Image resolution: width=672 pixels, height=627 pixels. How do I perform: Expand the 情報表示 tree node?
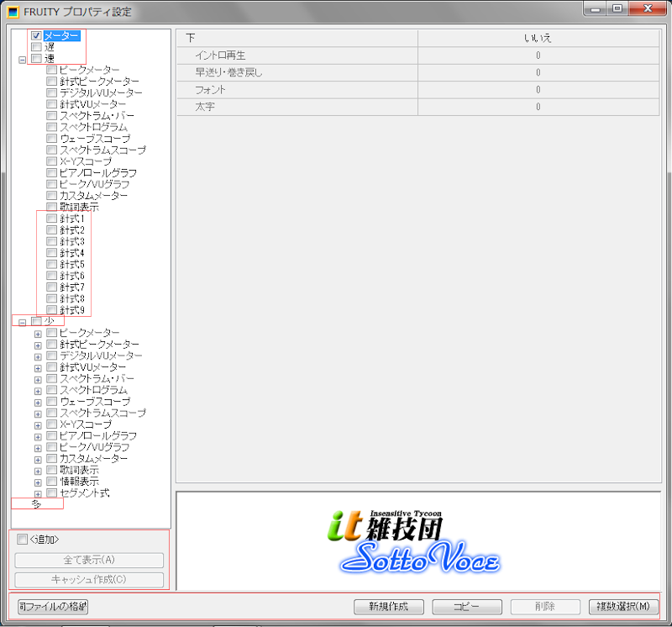click(38, 482)
